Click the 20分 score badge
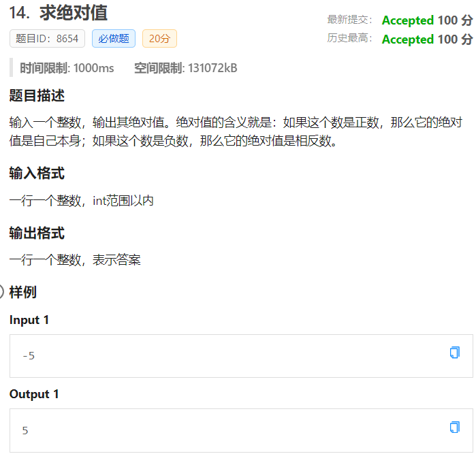The width and height of the screenshot is (476, 454). point(159,39)
